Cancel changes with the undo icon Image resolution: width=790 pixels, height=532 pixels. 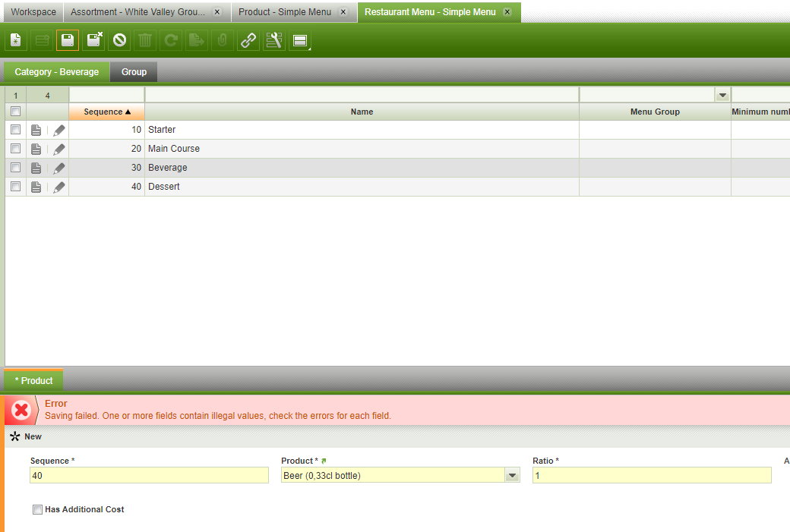tap(119, 40)
